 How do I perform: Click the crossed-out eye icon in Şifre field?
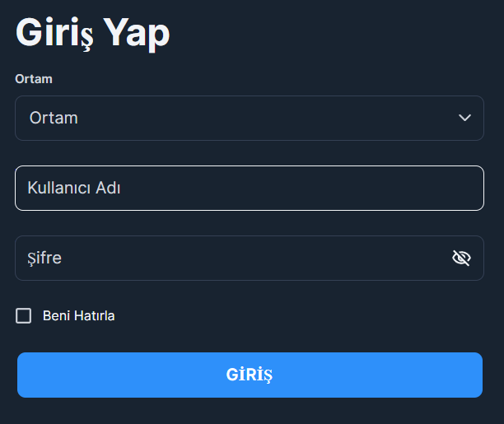click(461, 258)
